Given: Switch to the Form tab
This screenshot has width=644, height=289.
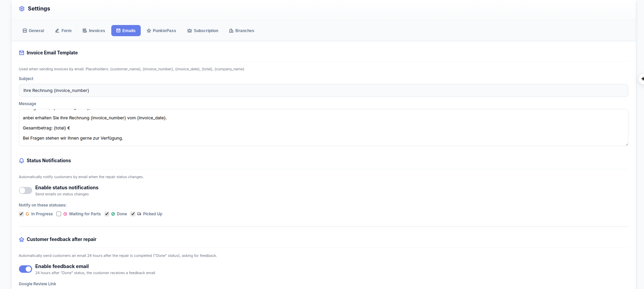Looking at the screenshot, I should point(63,31).
